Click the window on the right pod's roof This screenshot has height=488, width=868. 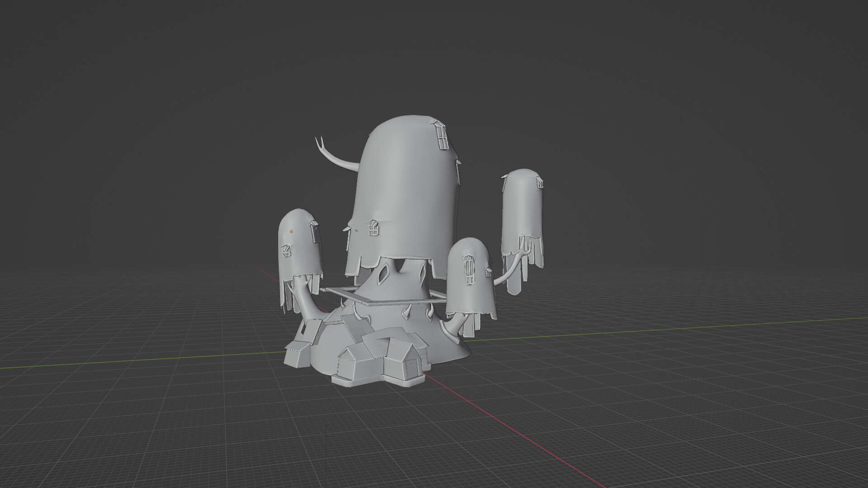click(539, 182)
